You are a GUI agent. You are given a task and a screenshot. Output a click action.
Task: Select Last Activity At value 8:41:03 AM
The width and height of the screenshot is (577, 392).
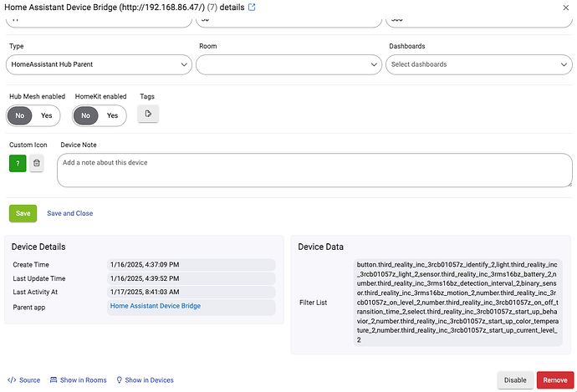click(x=191, y=292)
